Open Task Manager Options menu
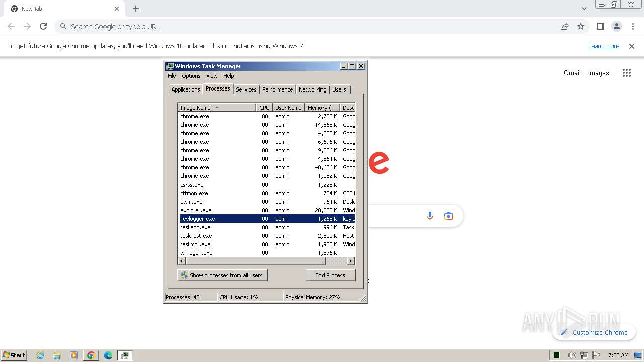 click(191, 76)
